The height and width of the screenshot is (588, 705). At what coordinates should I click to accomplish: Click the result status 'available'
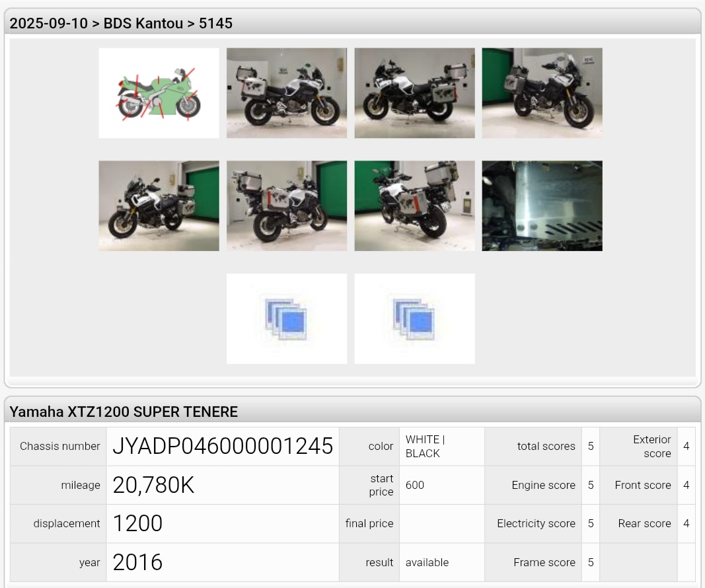427,562
